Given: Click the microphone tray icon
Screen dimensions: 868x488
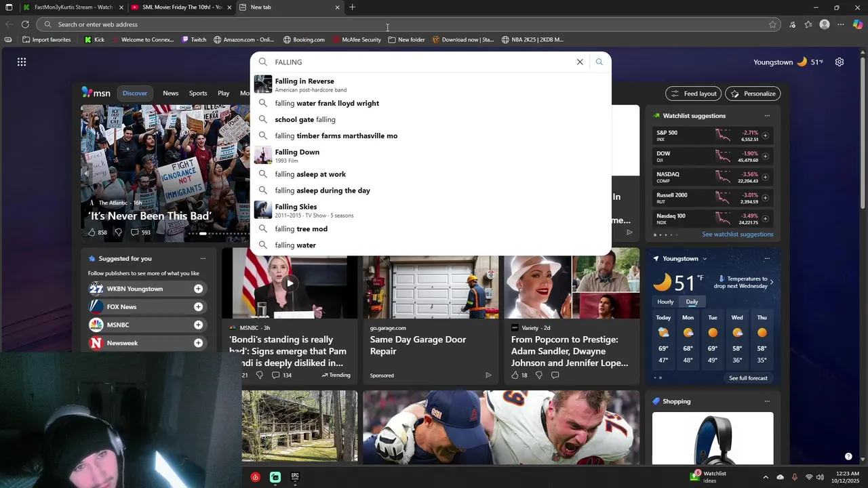Looking at the screenshot, I should (794, 477).
